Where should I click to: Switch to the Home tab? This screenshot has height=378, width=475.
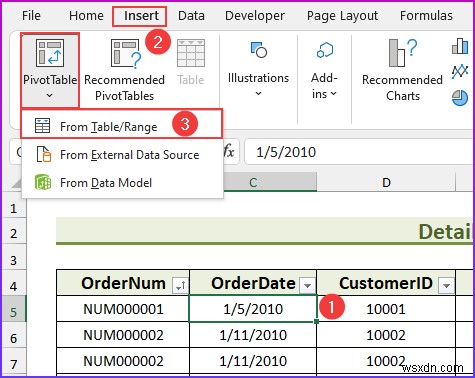point(86,16)
